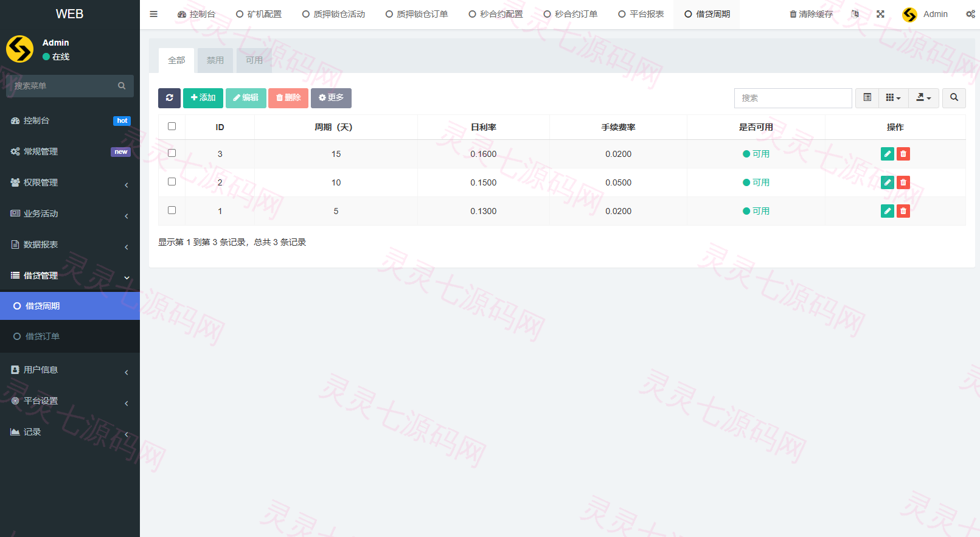Viewport: 980px width, 537px height.
Task: Open the 矿机配置 top tab
Action: pos(259,14)
